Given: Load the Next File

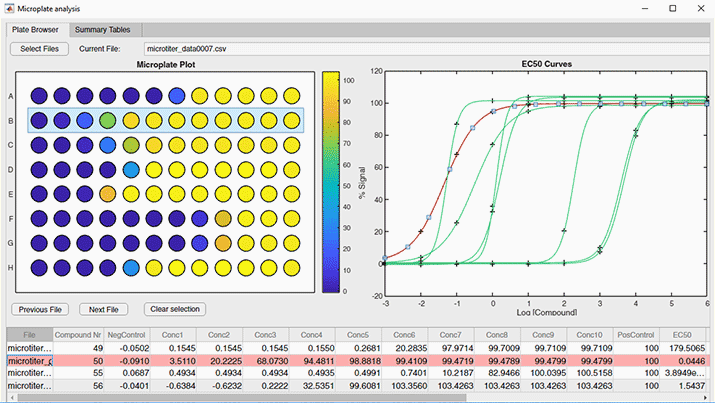Looking at the screenshot, I should point(103,309).
